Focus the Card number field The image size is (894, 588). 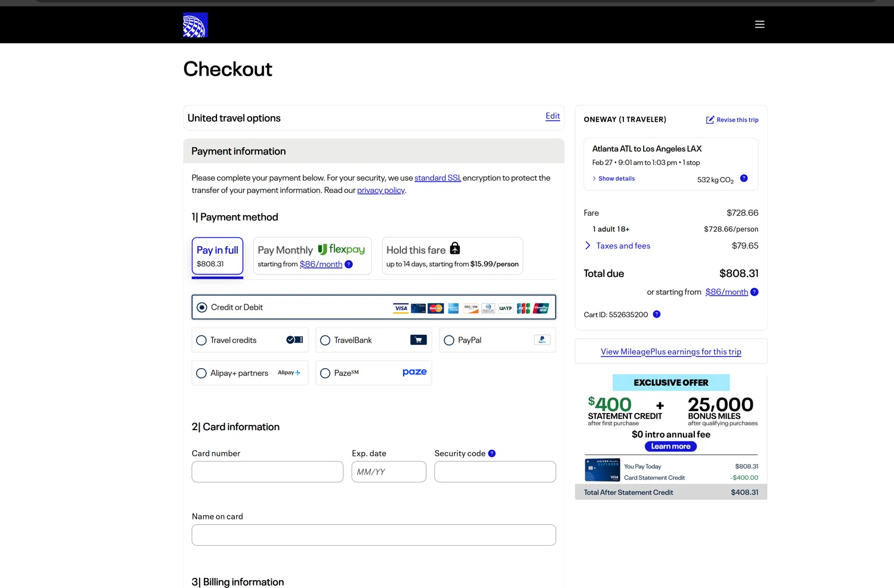click(x=268, y=472)
